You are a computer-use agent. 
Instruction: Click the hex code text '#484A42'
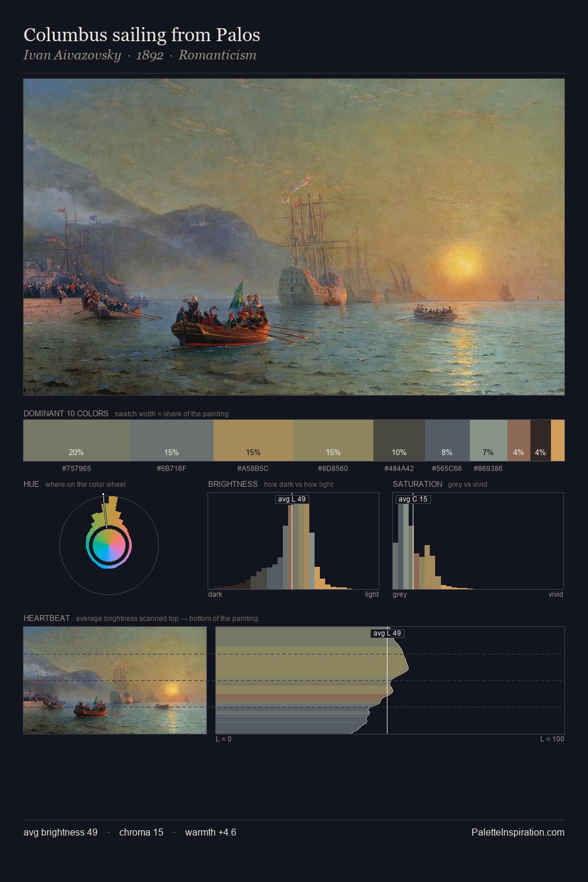tap(399, 469)
